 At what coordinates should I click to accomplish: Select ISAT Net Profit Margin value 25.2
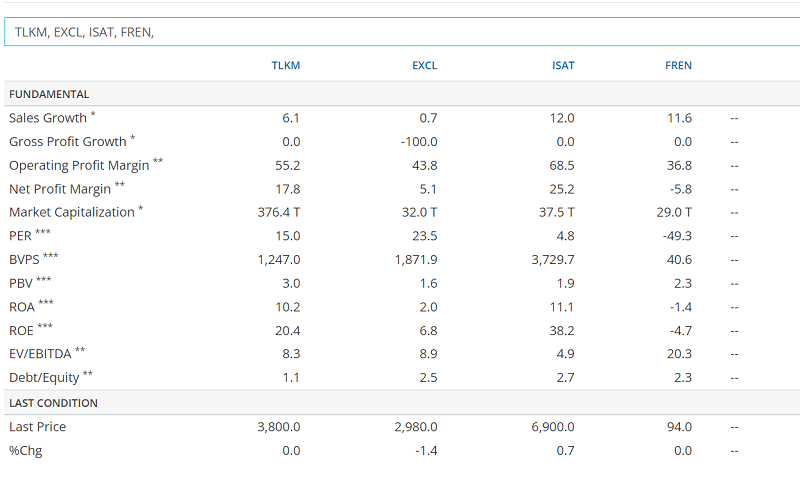point(562,189)
